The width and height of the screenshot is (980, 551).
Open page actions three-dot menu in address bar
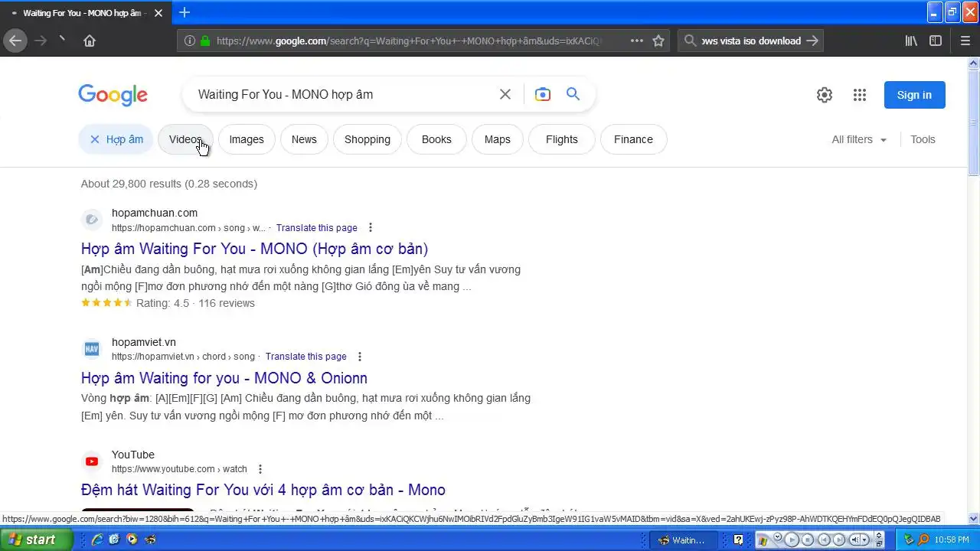point(637,41)
